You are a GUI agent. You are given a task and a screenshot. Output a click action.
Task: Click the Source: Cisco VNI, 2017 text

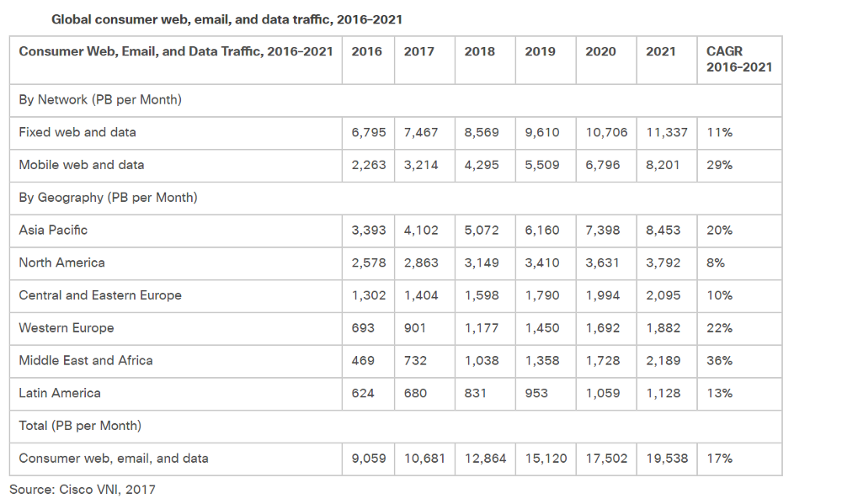point(83,490)
